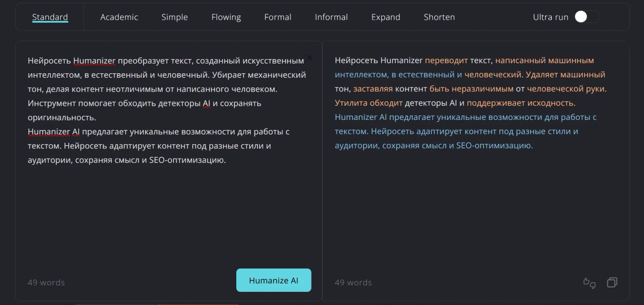Select Formal writing mode
Image resolution: width=644 pixels, height=305 pixels.
[278, 17]
